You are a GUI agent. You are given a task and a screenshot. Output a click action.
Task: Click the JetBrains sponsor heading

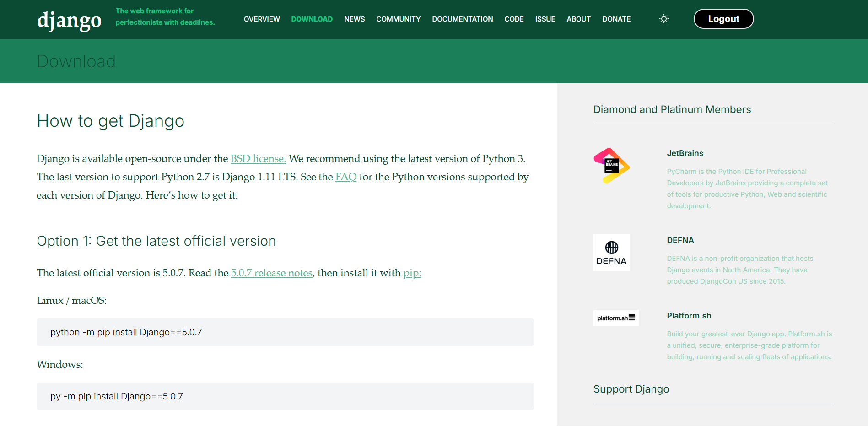(685, 153)
